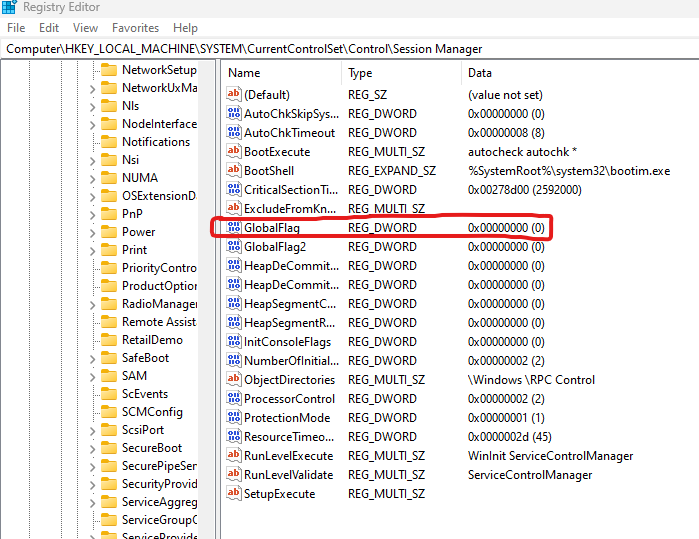Select the ObjectDirectories string icon

click(234, 379)
